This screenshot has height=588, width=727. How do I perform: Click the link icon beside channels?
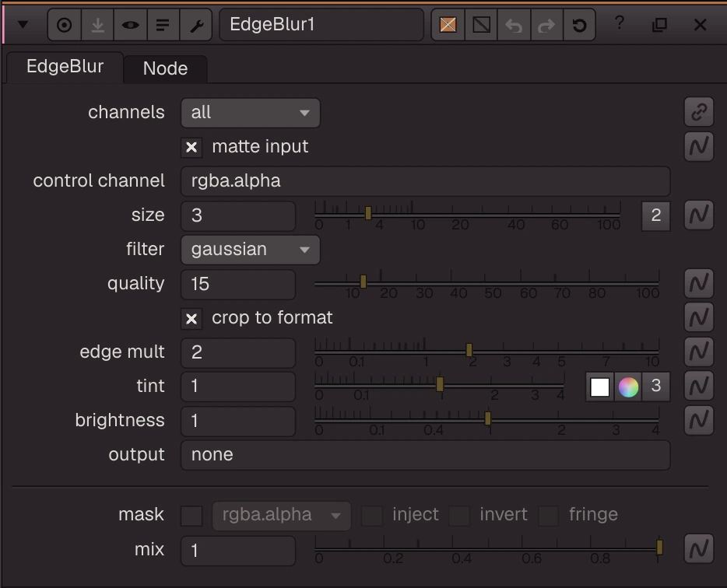[x=699, y=112]
